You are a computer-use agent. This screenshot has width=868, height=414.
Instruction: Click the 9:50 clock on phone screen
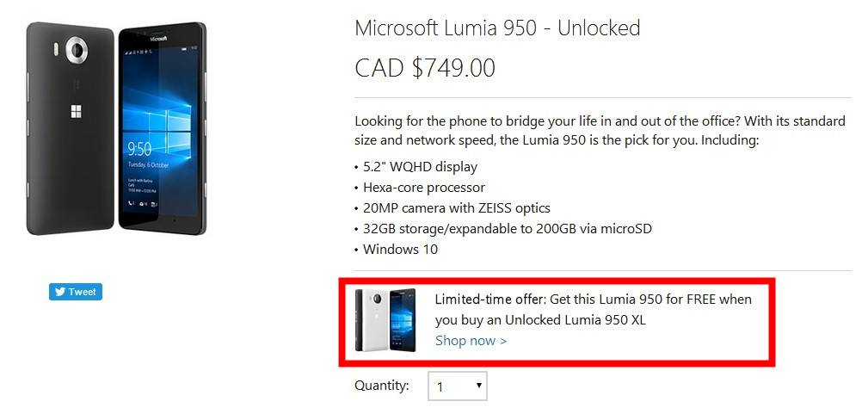pyautogui.click(x=140, y=147)
